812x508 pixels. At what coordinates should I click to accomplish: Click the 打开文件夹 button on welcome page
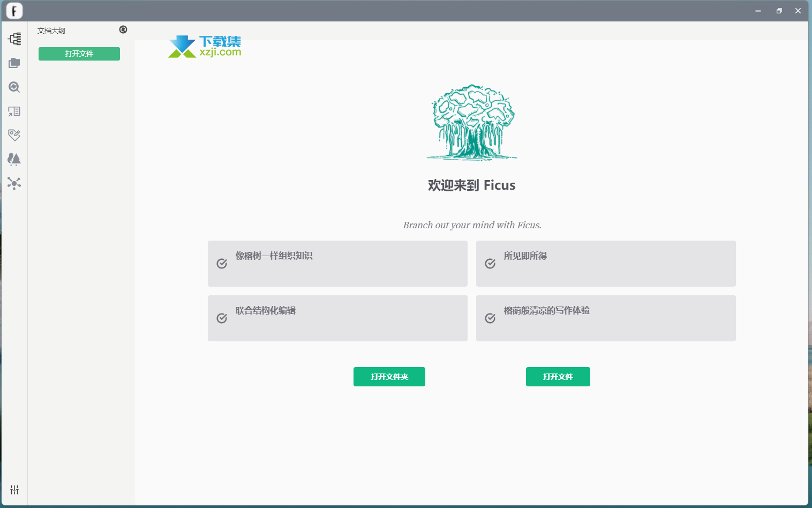pos(389,377)
